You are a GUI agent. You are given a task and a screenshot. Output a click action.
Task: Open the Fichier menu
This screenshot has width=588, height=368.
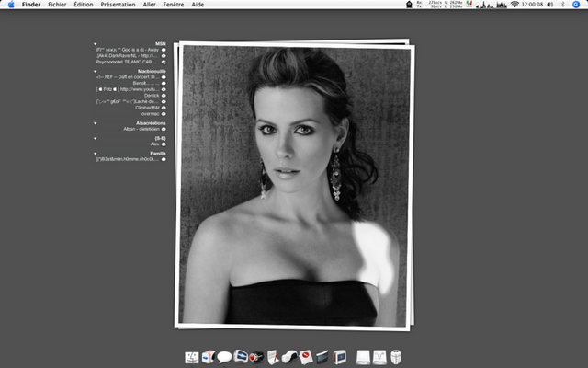click(57, 5)
